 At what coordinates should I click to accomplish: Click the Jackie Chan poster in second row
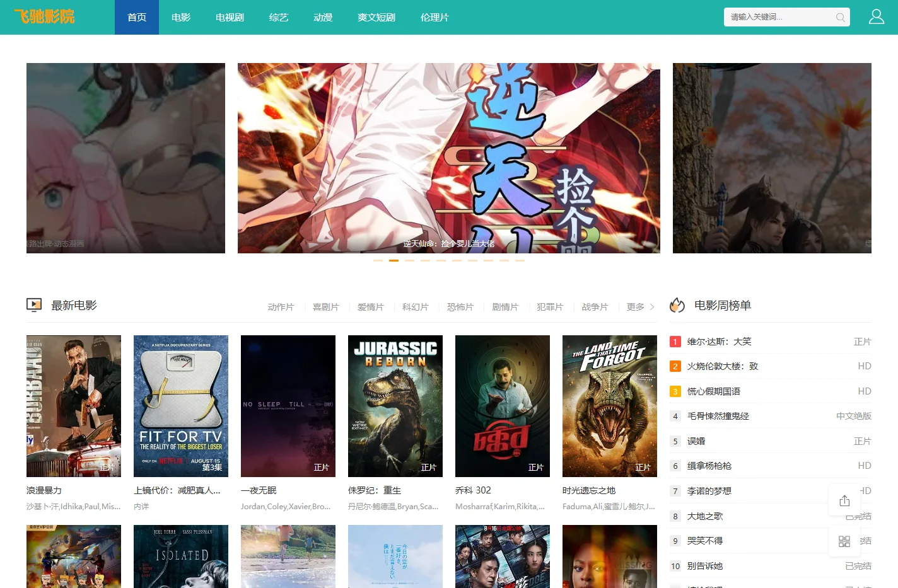click(503, 556)
